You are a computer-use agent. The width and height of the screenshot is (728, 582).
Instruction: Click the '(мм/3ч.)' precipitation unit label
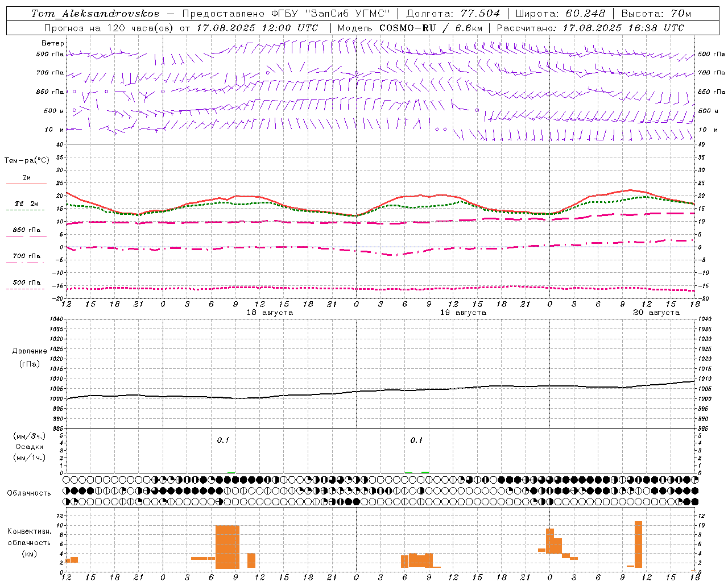tap(30, 436)
